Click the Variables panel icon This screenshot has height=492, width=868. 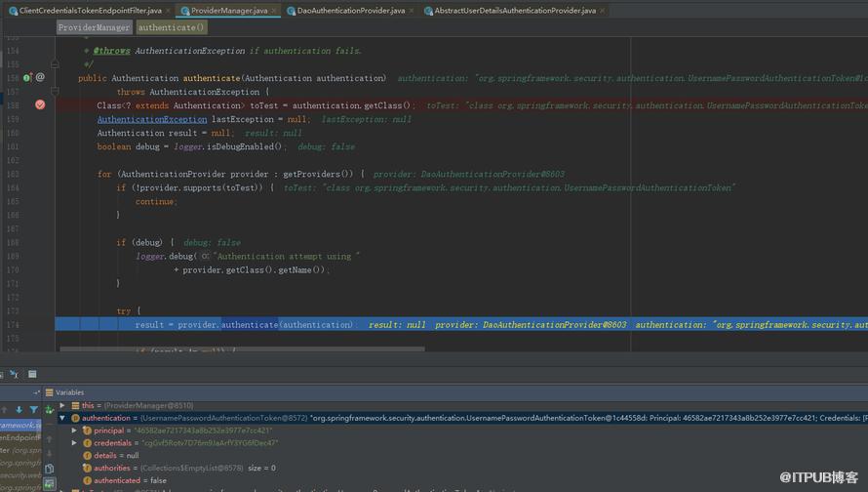coord(50,392)
